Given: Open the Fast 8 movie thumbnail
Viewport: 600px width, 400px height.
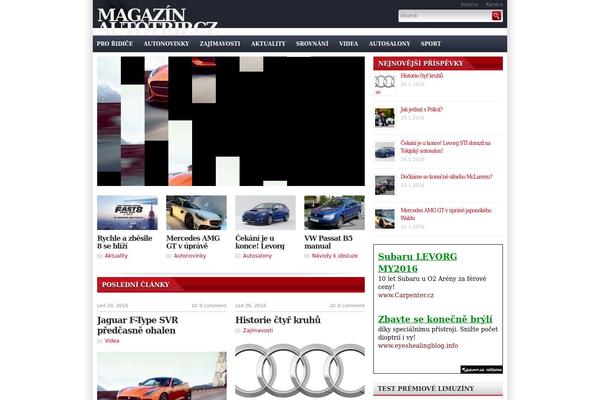Looking at the screenshot, I should click(x=127, y=213).
